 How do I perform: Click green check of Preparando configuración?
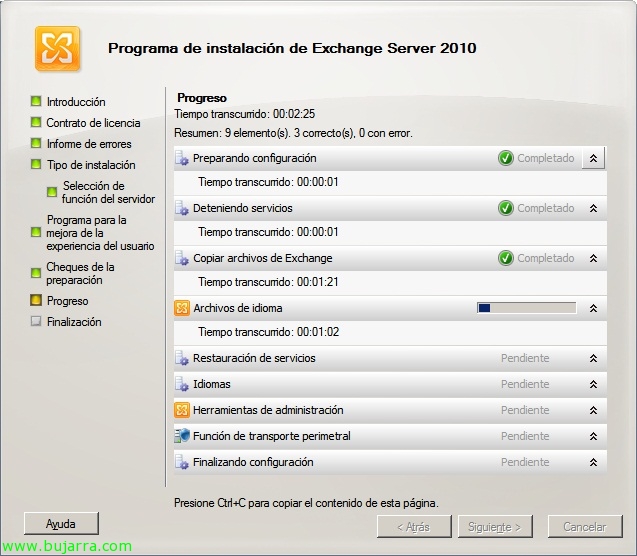(x=505, y=158)
